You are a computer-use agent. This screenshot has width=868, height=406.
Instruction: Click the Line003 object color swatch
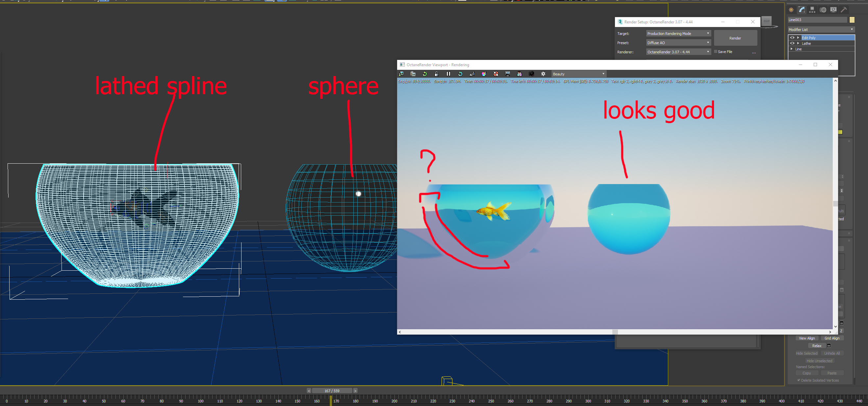click(852, 20)
